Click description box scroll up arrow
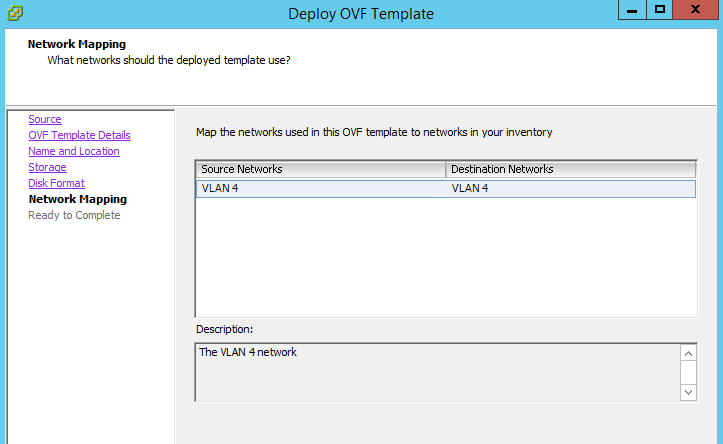The image size is (723, 444). [688, 354]
